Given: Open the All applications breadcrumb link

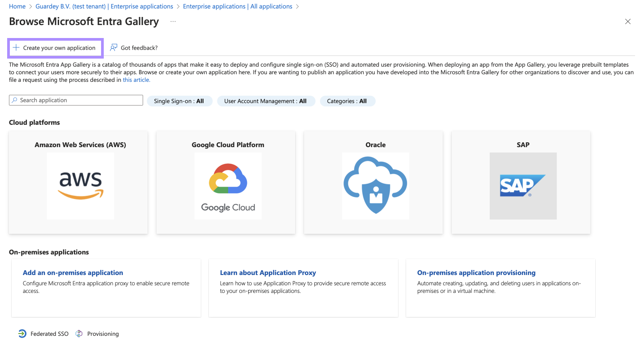Looking at the screenshot, I should pos(237,6).
